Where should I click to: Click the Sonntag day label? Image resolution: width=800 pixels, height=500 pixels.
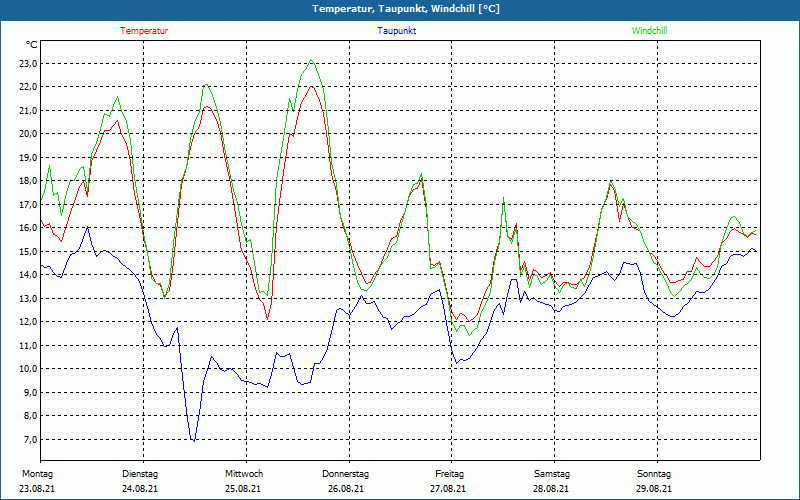[x=654, y=474]
